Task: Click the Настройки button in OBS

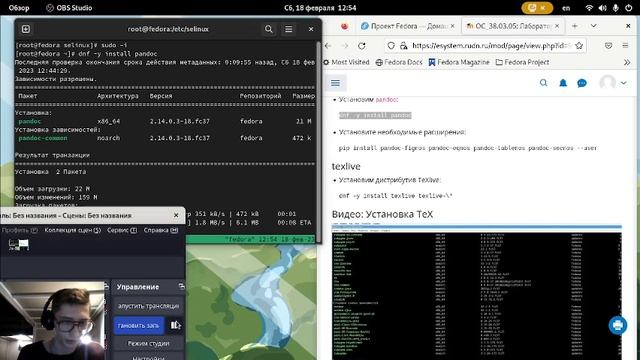Action: point(148,357)
